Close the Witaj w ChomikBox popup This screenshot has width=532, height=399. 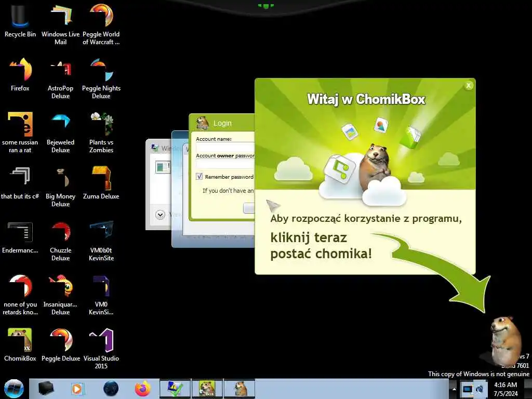tap(469, 86)
